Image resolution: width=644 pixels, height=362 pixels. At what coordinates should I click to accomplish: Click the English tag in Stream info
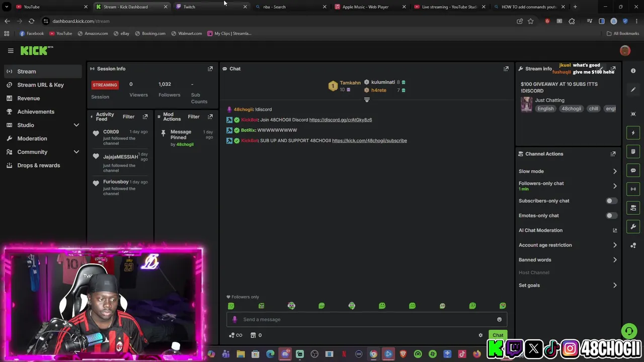[545, 109]
